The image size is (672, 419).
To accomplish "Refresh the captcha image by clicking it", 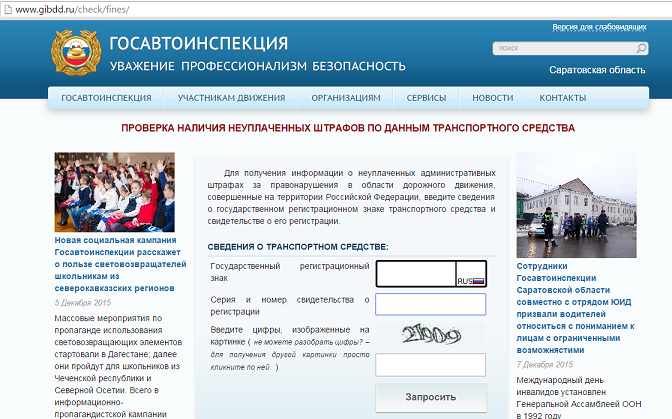I will point(431,335).
